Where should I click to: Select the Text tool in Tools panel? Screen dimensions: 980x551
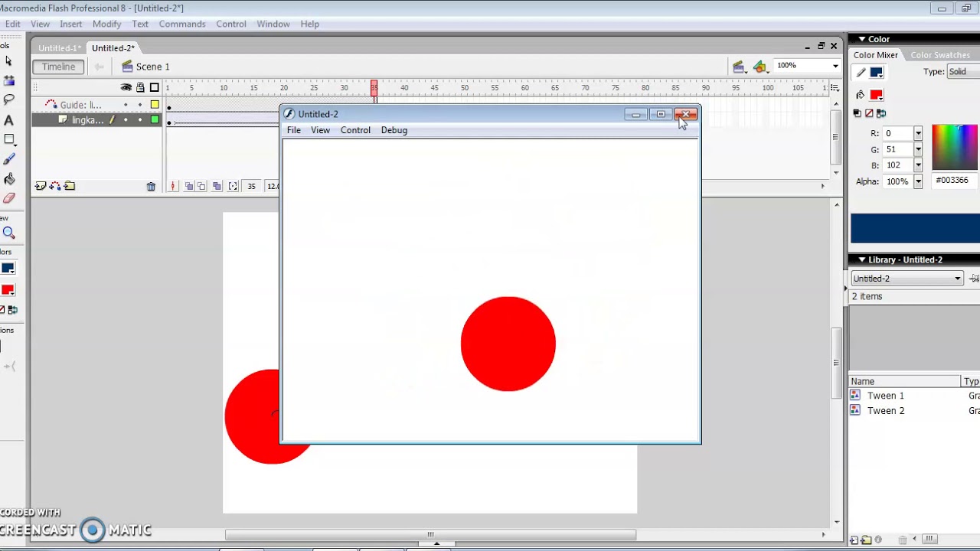[8, 120]
